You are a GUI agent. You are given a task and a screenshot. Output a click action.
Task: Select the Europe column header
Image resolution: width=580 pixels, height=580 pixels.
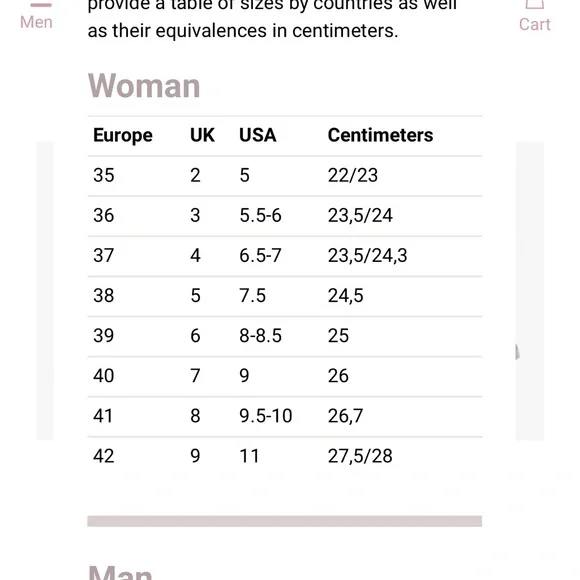pos(123,135)
